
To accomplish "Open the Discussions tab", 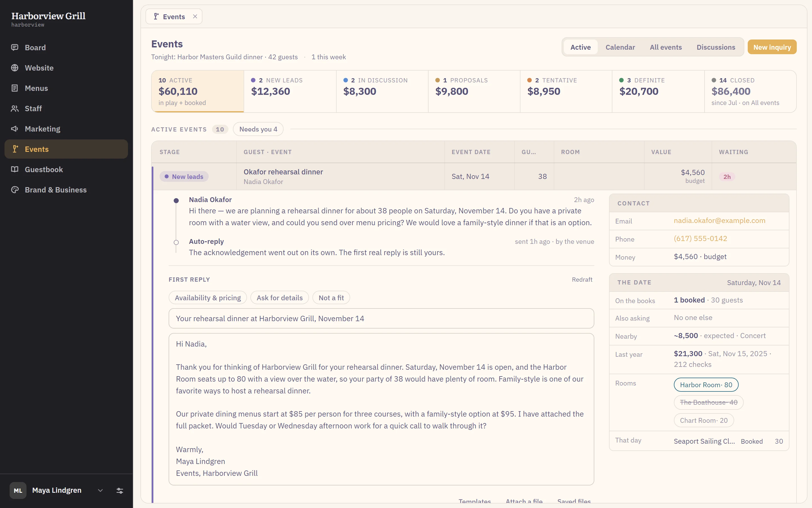I will click(716, 47).
